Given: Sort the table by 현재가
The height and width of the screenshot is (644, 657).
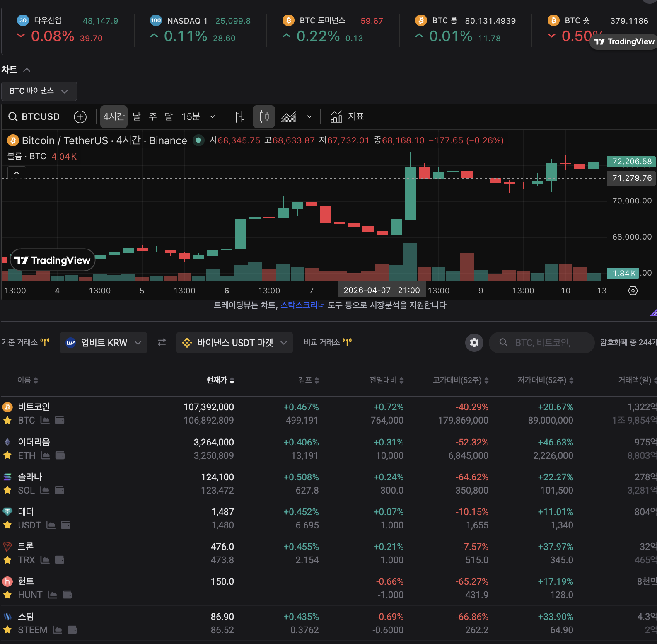Looking at the screenshot, I should click(x=220, y=380).
